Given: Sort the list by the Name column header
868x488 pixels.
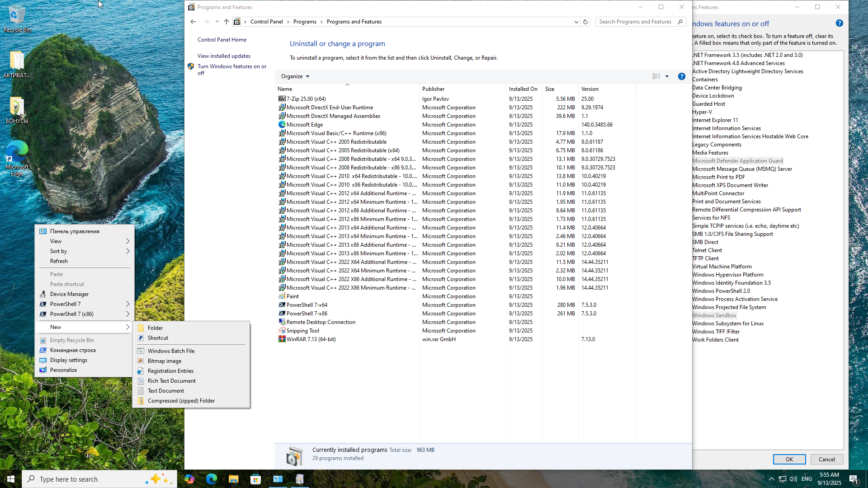Looking at the screenshot, I should click(x=347, y=89).
